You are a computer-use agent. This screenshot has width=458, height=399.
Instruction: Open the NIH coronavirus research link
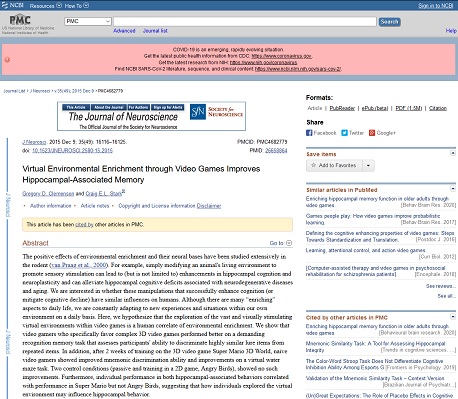(x=263, y=62)
